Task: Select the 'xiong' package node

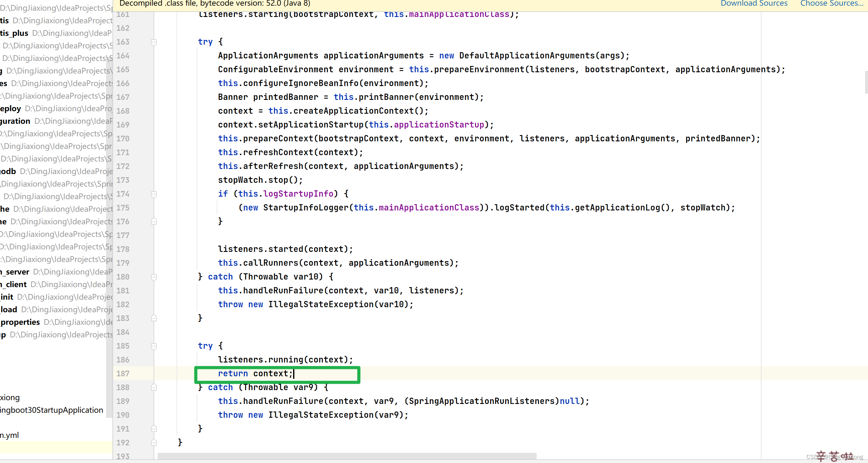Action: point(10,398)
